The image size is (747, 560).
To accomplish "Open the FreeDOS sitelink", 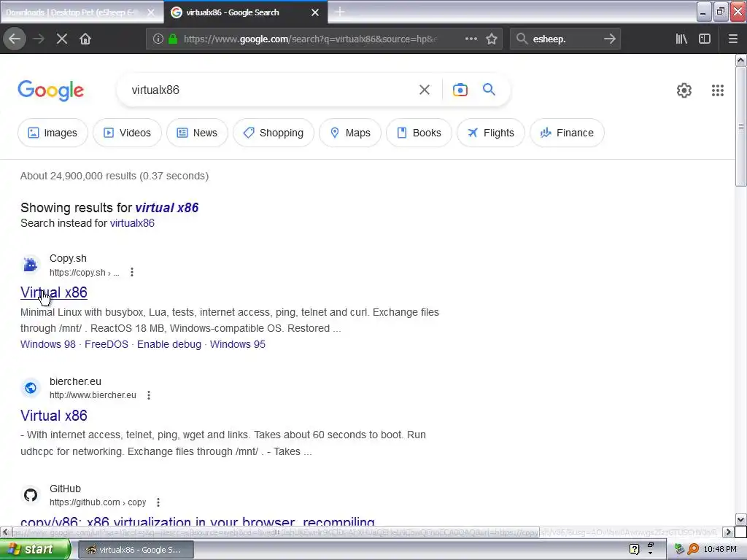I will coord(107,344).
